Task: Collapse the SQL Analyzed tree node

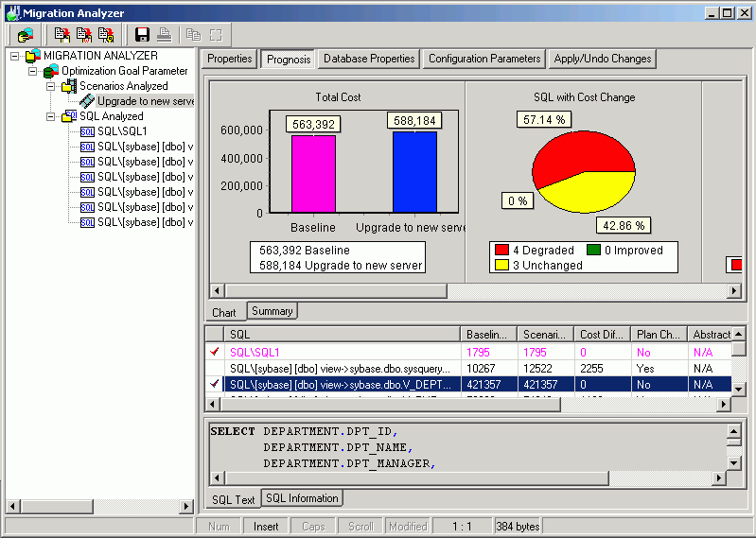Action: tap(51, 116)
